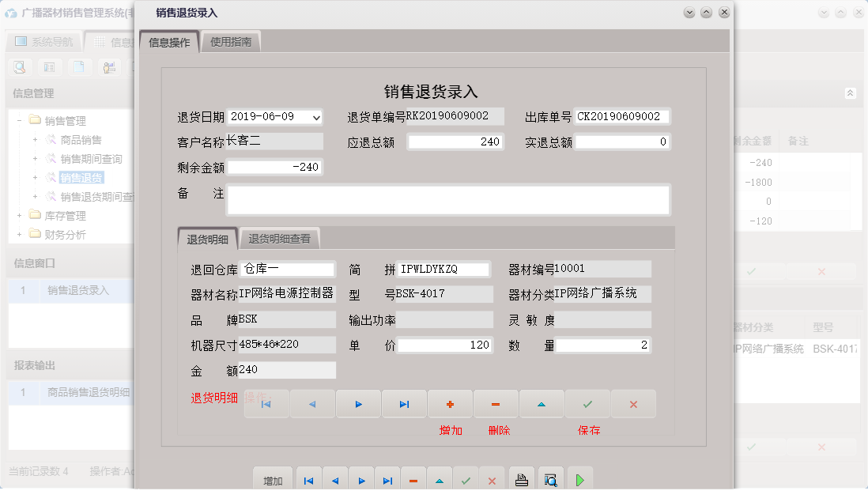Click the green run arrow on bottom toolbar
The image size is (868, 502).
[x=579, y=478]
